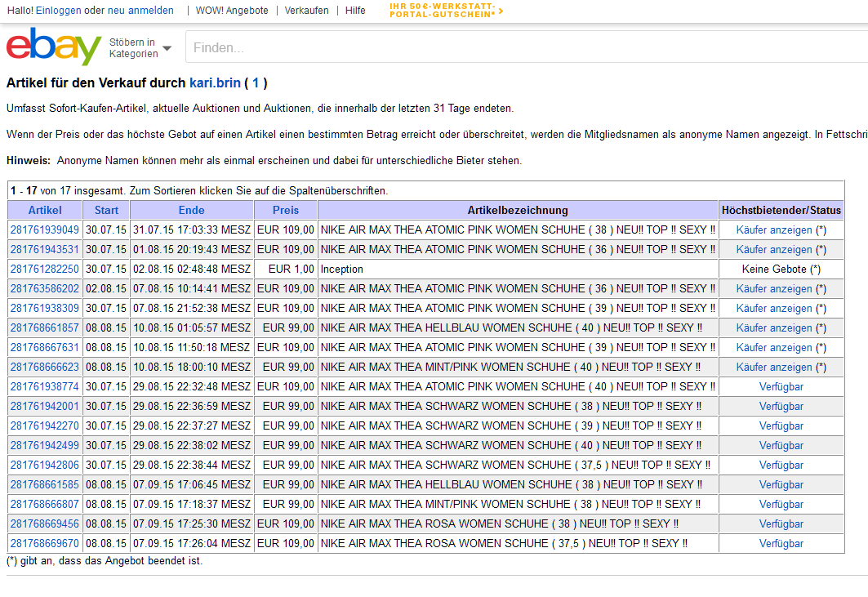
Task: Click the Einloggen link
Action: click(x=58, y=11)
